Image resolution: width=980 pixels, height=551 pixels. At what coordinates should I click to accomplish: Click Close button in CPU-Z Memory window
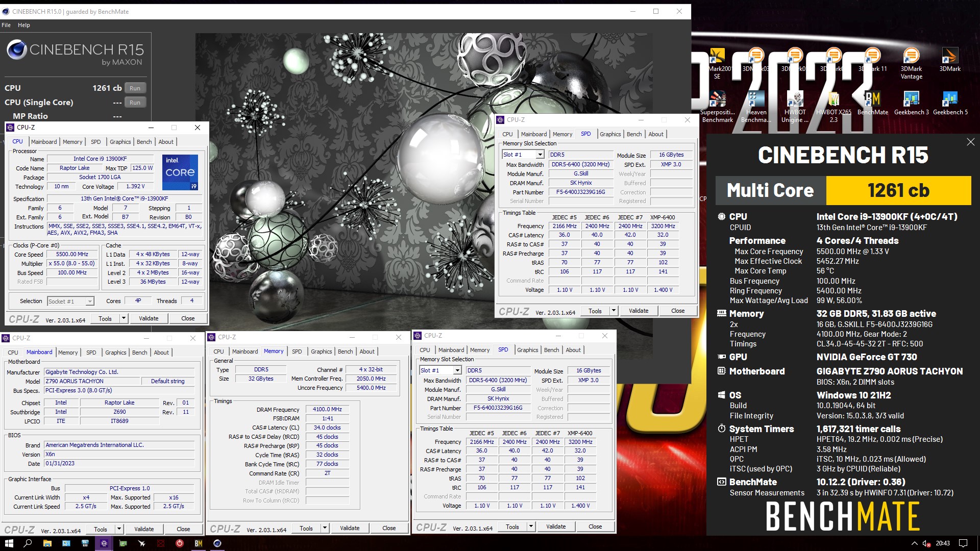tap(389, 528)
